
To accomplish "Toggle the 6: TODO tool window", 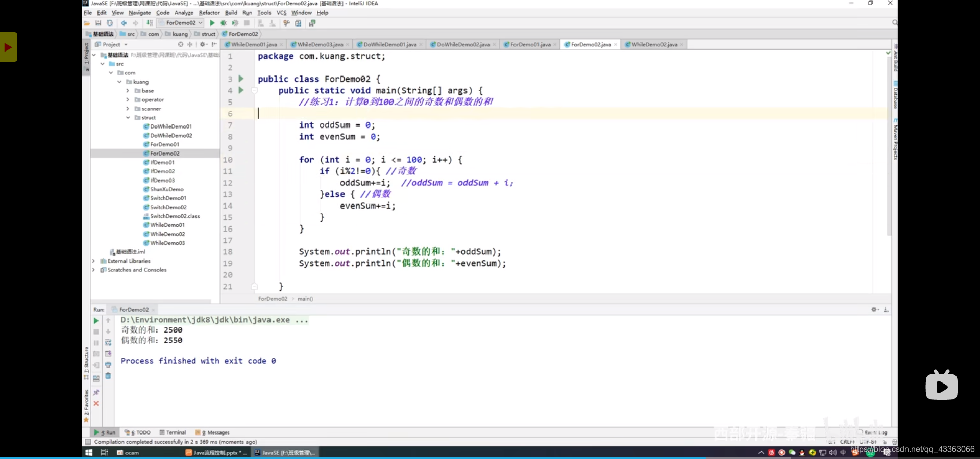I will pyautogui.click(x=137, y=432).
